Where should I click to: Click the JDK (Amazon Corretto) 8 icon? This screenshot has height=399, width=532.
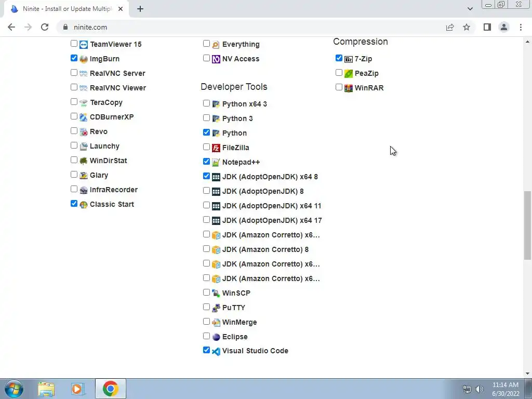click(x=216, y=250)
